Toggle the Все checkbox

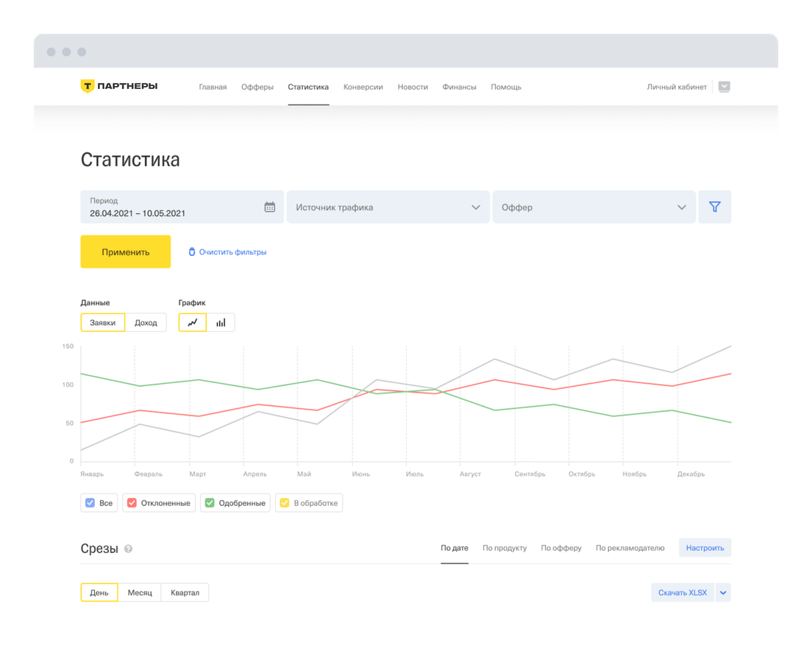[90, 503]
